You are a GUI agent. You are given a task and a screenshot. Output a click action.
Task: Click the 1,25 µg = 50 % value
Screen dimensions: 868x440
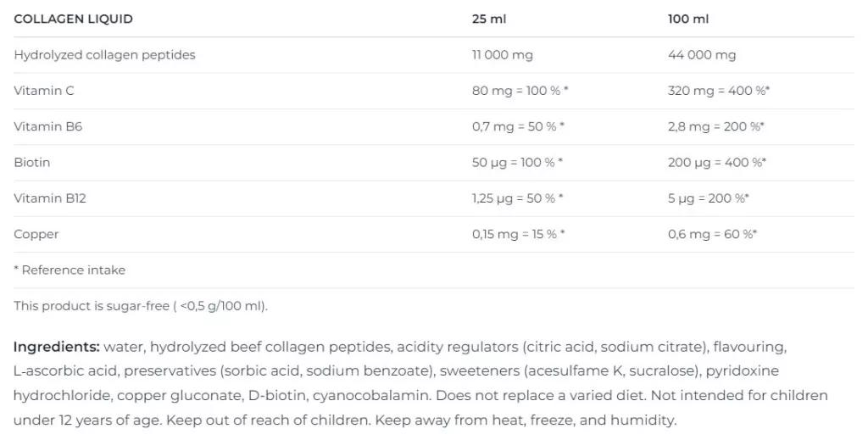(518, 198)
